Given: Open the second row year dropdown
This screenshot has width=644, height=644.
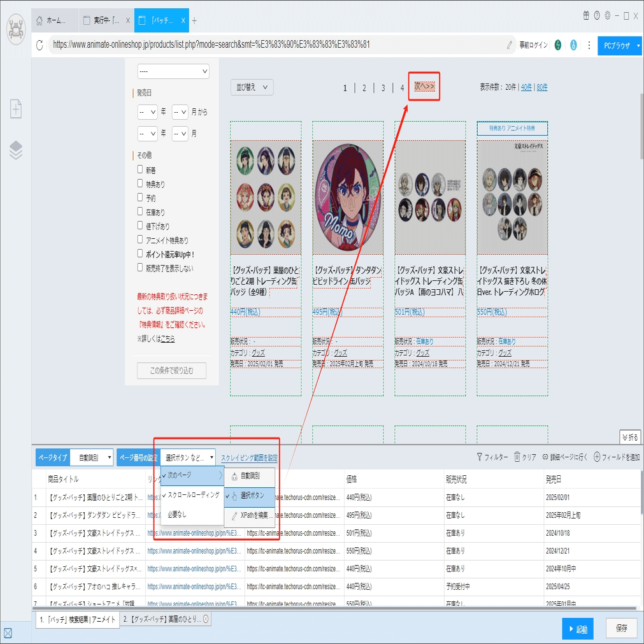Looking at the screenshot, I should pos(147,134).
